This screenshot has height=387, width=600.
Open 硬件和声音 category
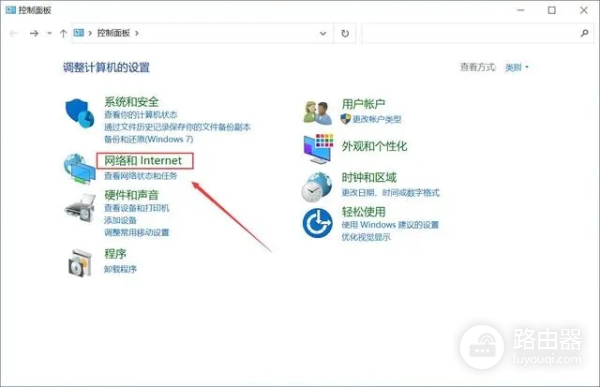131,195
